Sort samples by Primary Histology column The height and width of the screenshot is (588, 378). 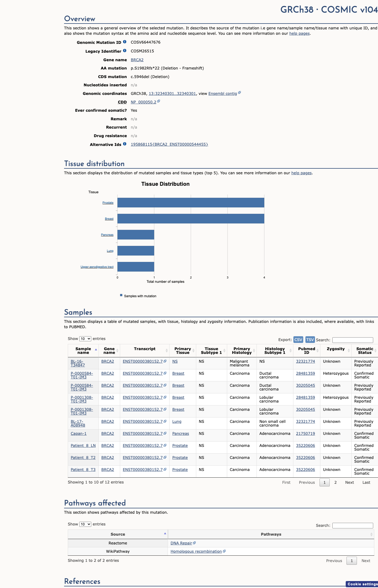point(254,351)
